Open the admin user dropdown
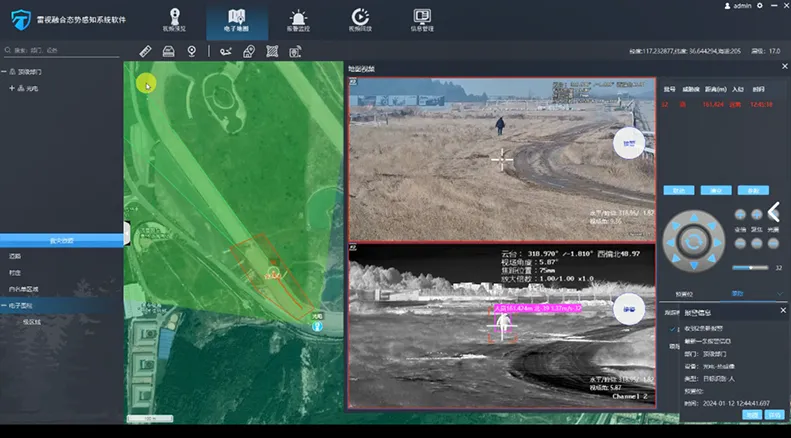Screen dimensions: 791x438 click(x=741, y=6)
